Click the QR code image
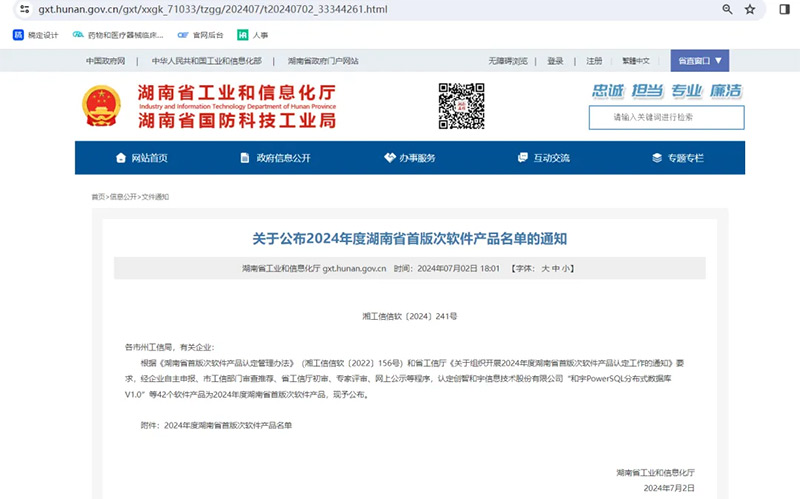800x499 pixels. (461, 106)
